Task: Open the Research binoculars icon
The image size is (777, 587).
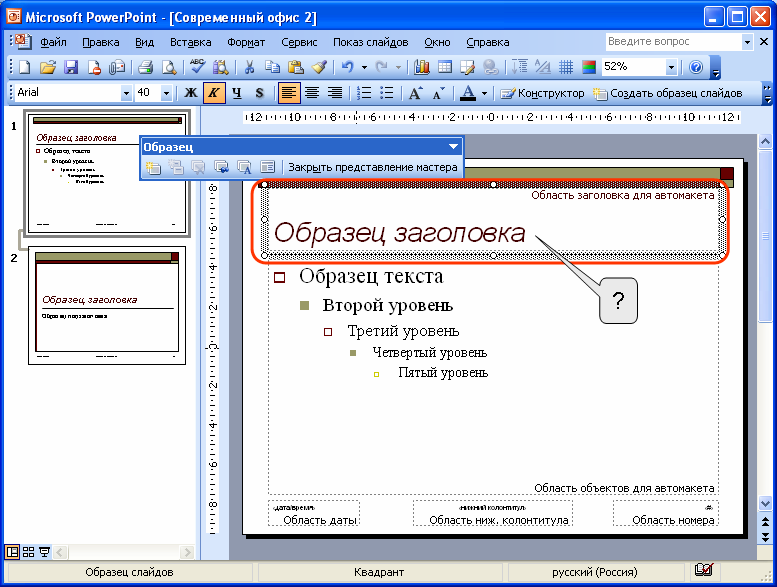Action: point(221,67)
